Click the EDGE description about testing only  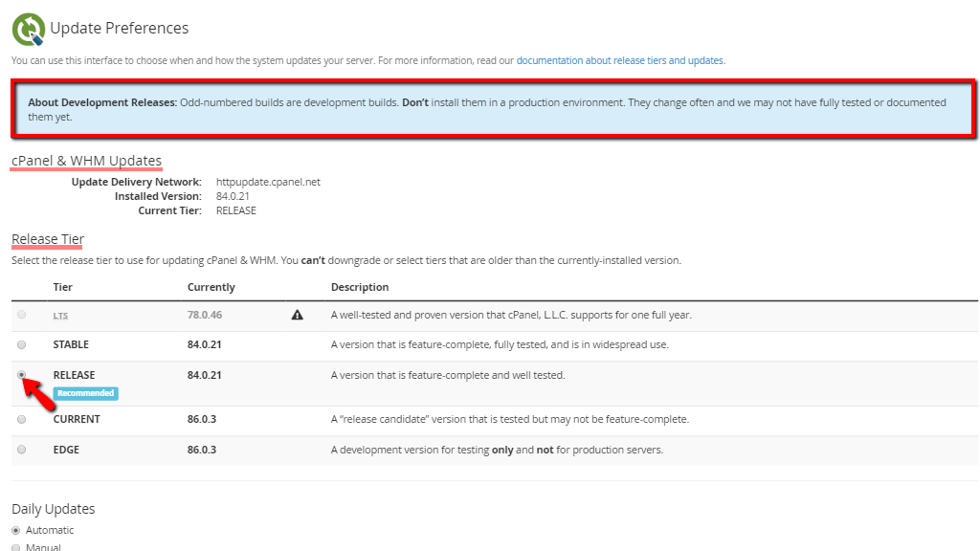497,450
